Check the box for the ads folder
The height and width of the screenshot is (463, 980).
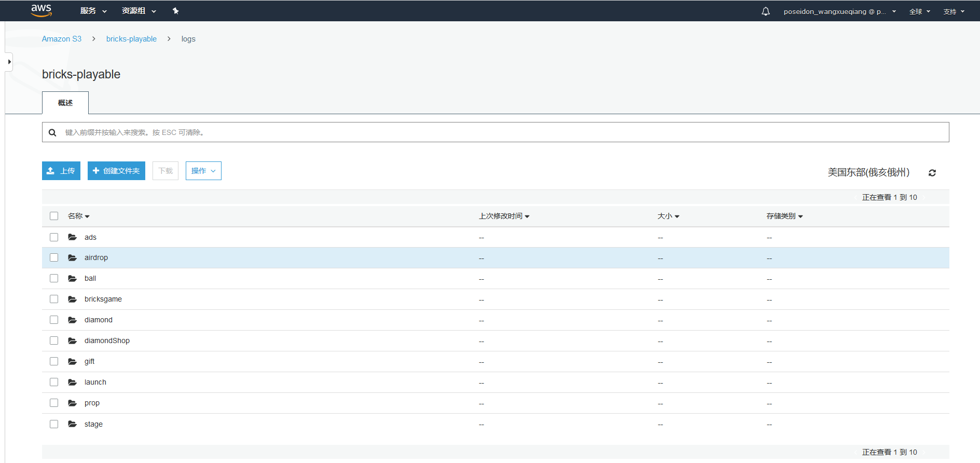(x=54, y=237)
